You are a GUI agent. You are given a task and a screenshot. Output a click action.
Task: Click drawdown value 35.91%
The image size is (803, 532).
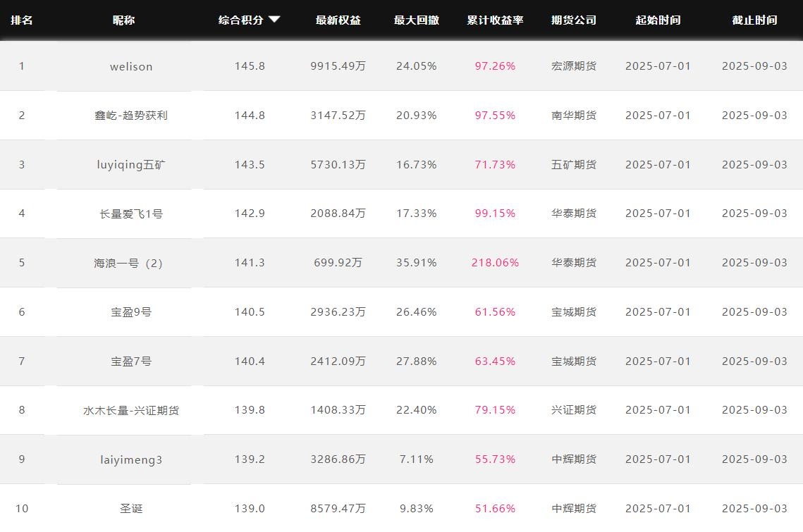click(417, 262)
